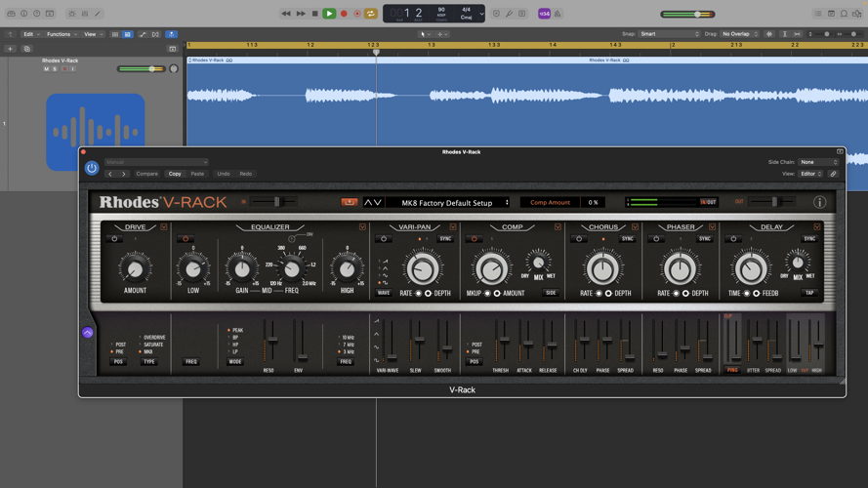Image resolution: width=868 pixels, height=488 pixels.
Task: Click the orange preset save icon
Action: [x=349, y=202]
